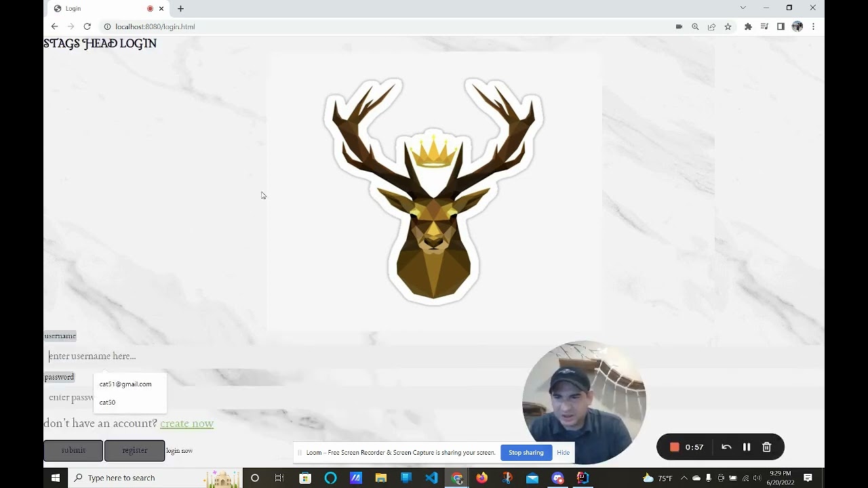The image size is (868, 488).
Task: Open Task View on the taskbar
Action: click(x=279, y=478)
